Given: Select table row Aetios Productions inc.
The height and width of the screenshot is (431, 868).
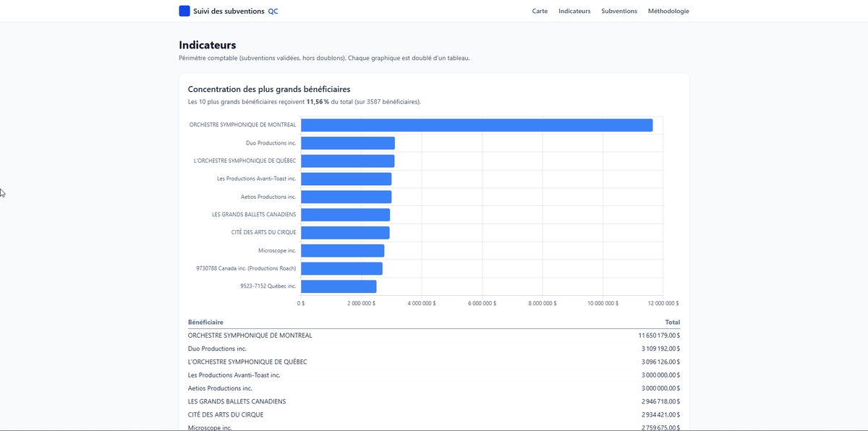Looking at the screenshot, I should 434,388.
